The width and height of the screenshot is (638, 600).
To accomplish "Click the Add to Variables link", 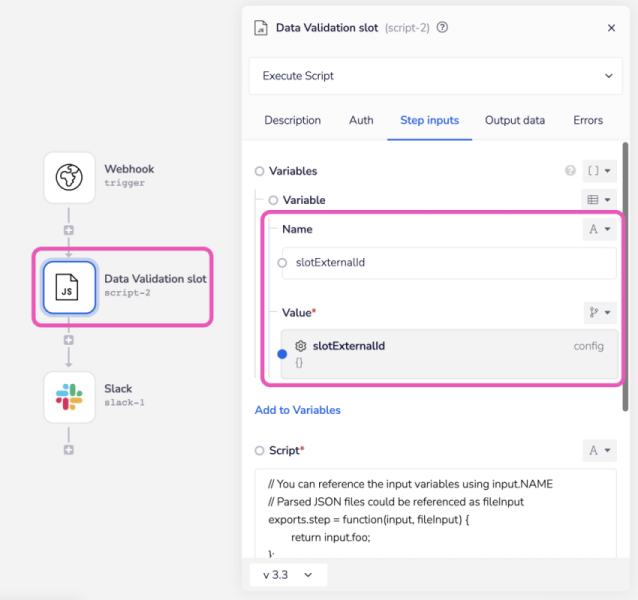I will coord(297,410).
